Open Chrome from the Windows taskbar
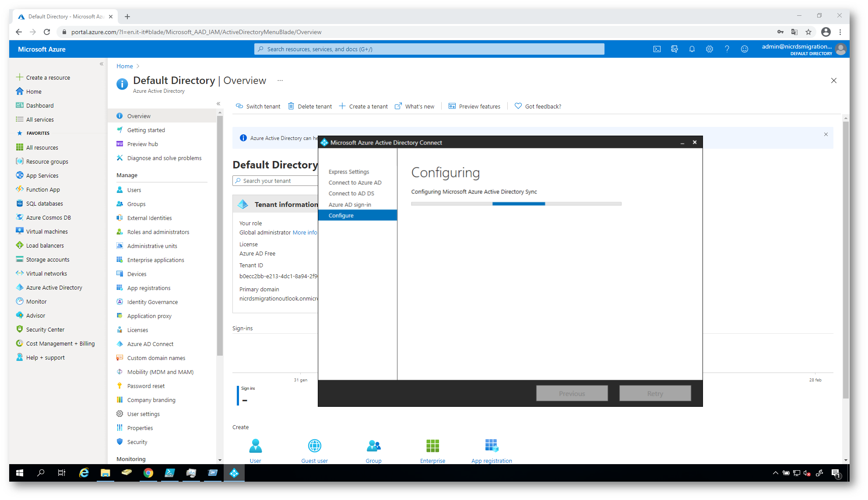This screenshot has height=500, width=868. [148, 473]
